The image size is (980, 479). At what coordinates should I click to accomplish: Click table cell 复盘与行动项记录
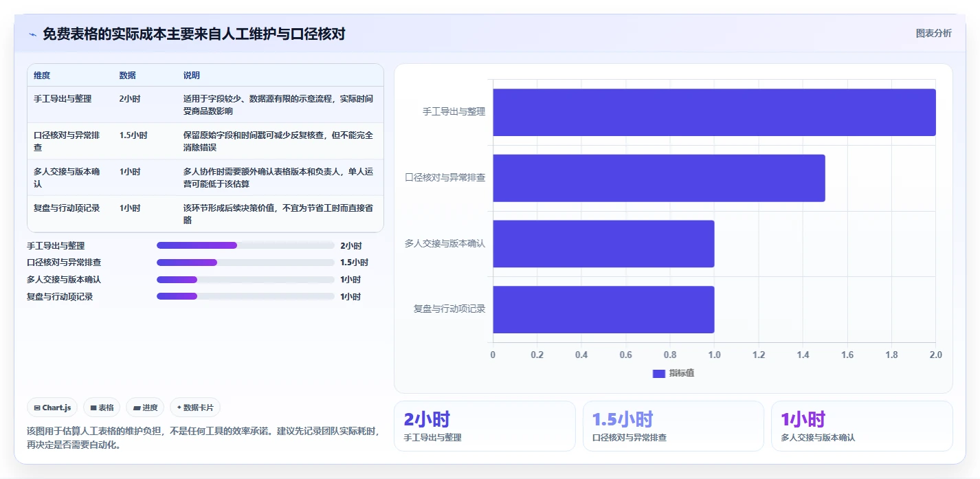pos(67,208)
